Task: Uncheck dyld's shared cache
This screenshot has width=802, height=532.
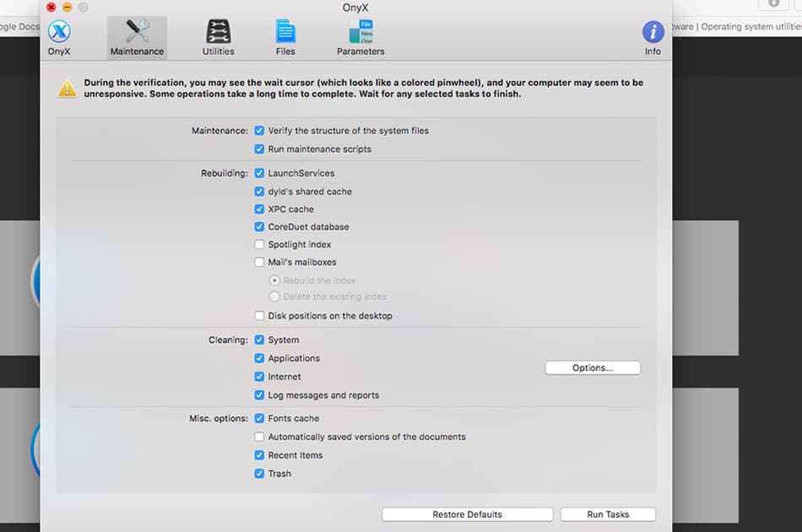Action: pyautogui.click(x=259, y=192)
